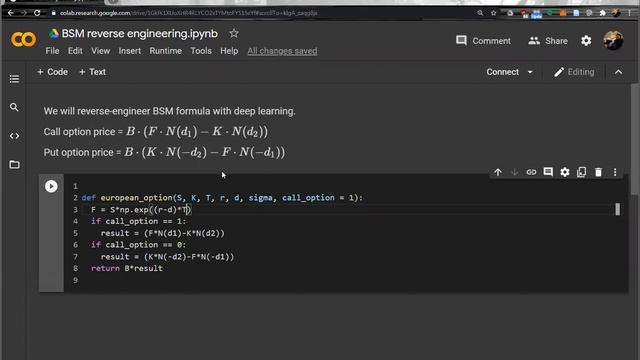Delete the cell with trash icon
Image resolution: width=640 pixels, height=360 pixels.
[x=598, y=172]
